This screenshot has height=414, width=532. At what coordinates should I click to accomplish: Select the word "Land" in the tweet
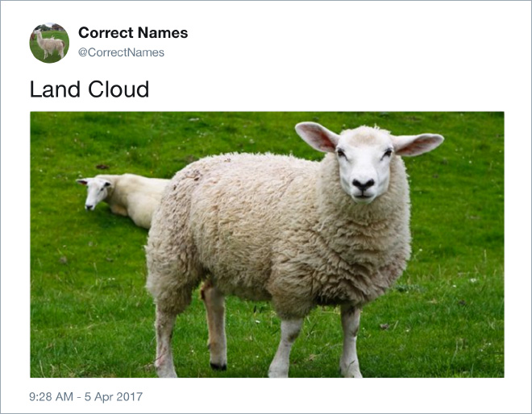coord(55,89)
